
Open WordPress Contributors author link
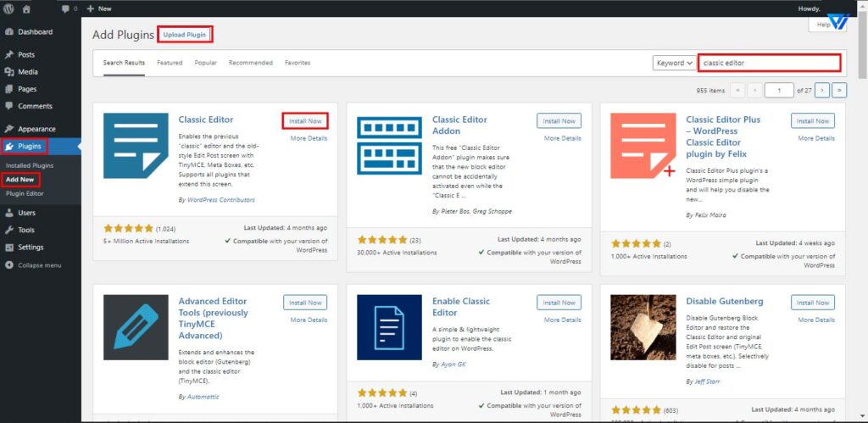pyautogui.click(x=221, y=200)
